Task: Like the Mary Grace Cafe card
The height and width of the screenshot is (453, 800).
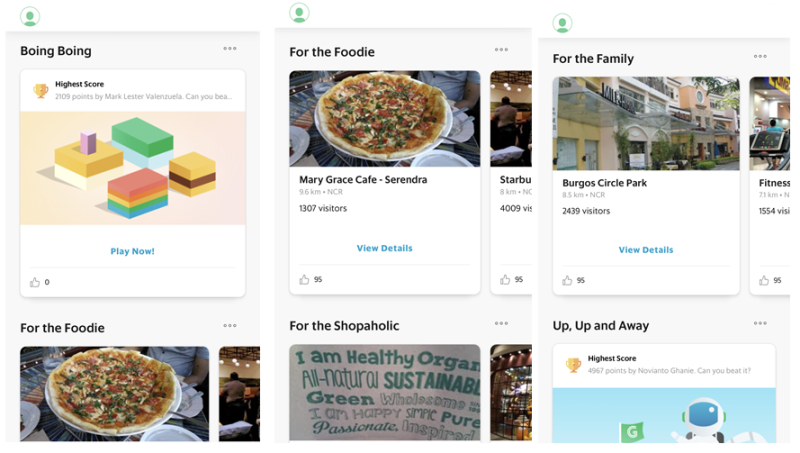Action: (304, 280)
